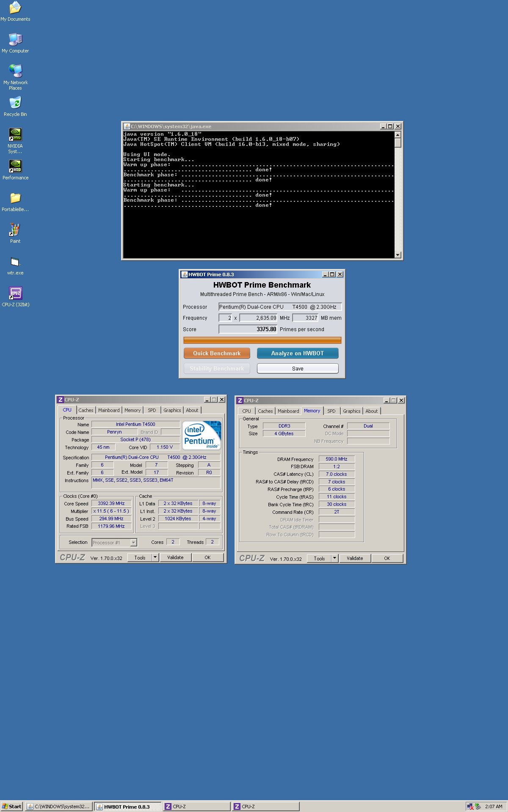Click the console scrollbar down arrow
Viewport: 508px width, 812px height.
[398, 255]
